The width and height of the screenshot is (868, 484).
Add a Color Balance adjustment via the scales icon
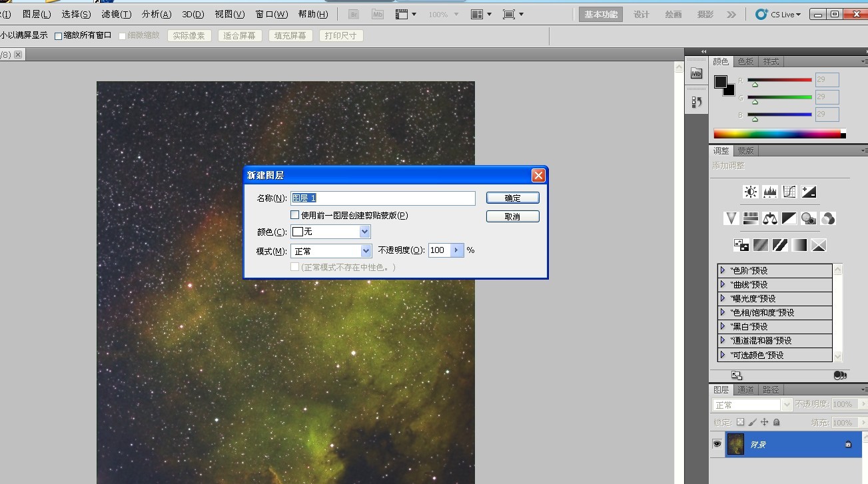[770, 218]
